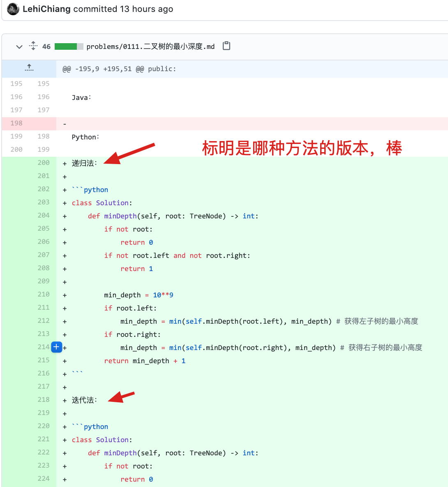The width and height of the screenshot is (448, 487).
Task: Click 'if root.right:' code line
Action: [132, 334]
